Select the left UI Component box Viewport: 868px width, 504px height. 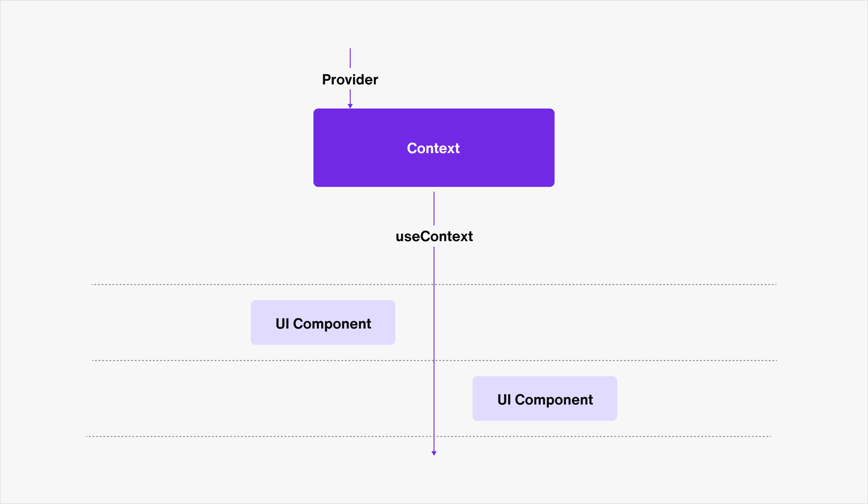coord(323,323)
